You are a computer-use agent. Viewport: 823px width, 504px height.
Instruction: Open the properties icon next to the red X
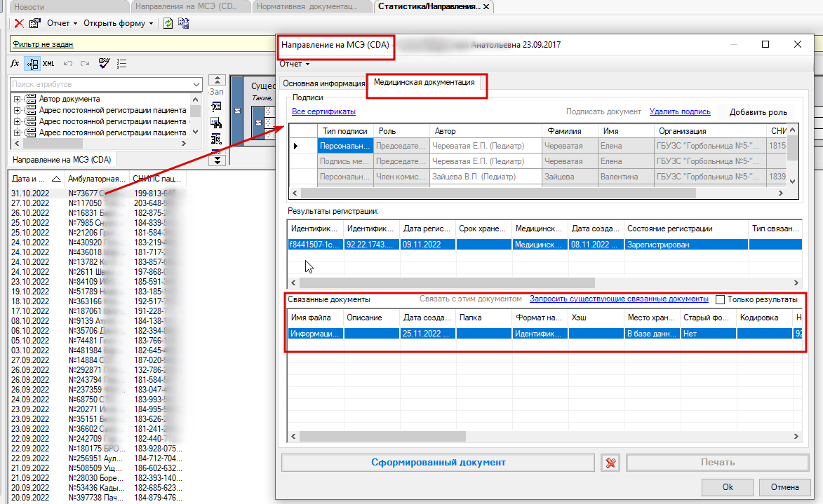coord(35,23)
